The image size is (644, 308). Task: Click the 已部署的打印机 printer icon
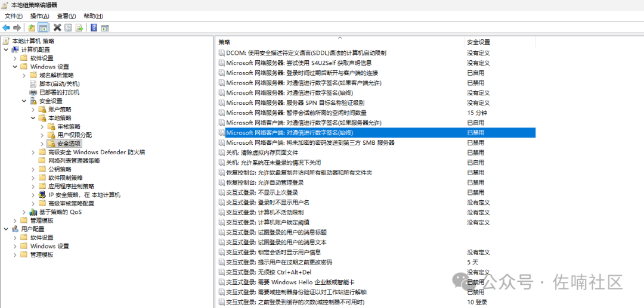click(x=33, y=92)
